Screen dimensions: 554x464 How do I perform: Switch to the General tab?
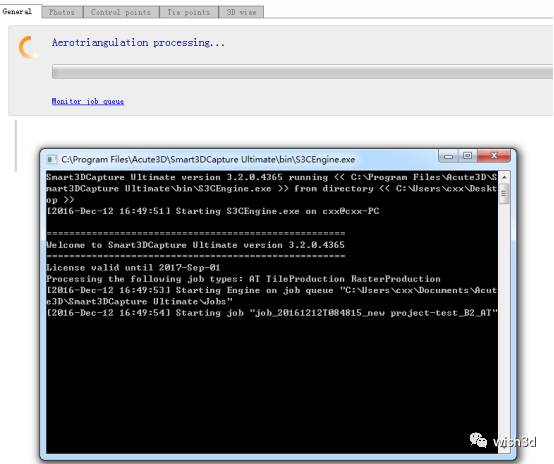point(18,11)
